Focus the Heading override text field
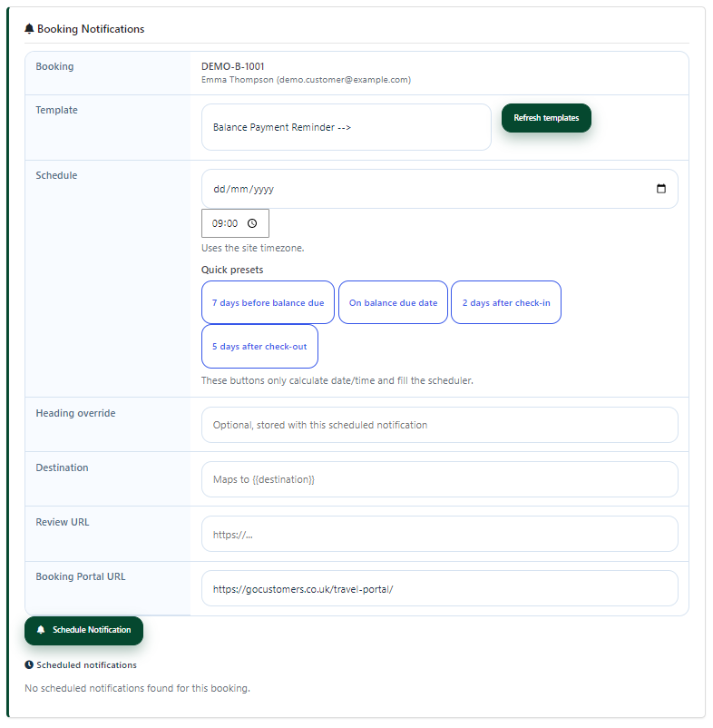Image resolution: width=713 pixels, height=728 pixels. pos(439,425)
